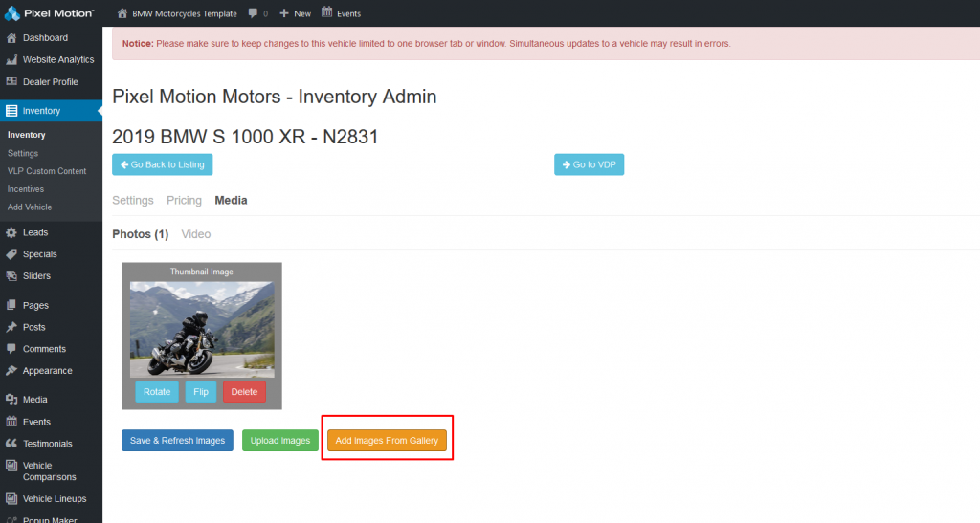The width and height of the screenshot is (980, 523).
Task: Click the Thumbnail Image label
Action: point(201,272)
